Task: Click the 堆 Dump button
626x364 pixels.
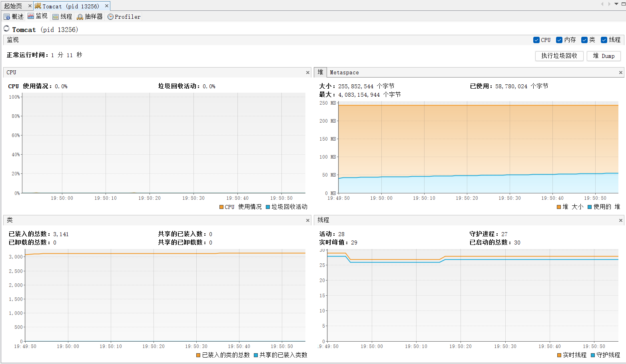Action: (x=604, y=56)
